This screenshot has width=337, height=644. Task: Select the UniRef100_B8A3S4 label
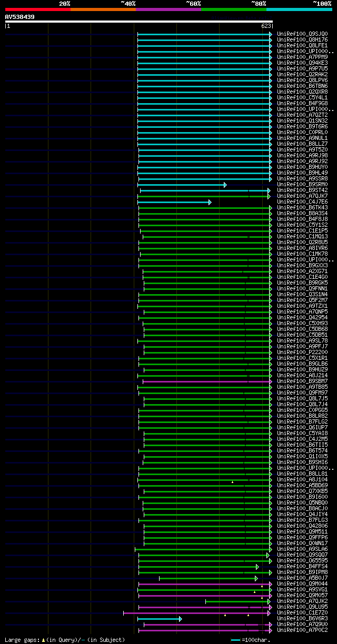tap(302, 214)
